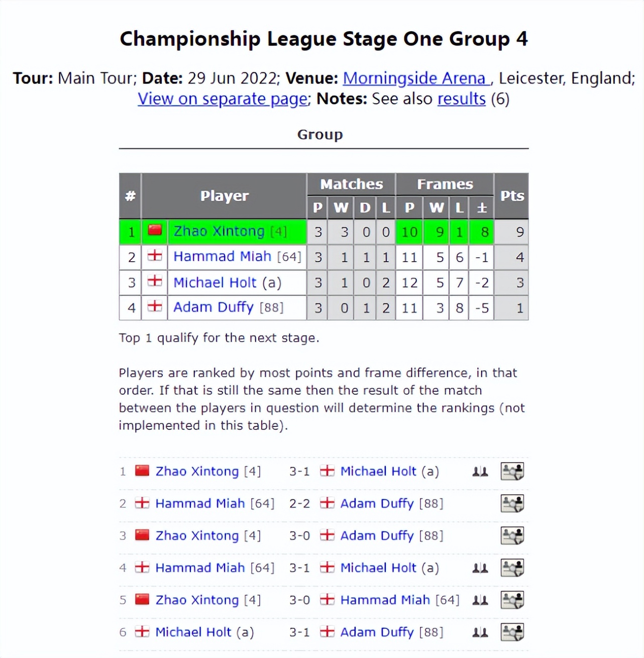Open Michael Holt profile in group table
This screenshot has width=644, height=658.
(x=214, y=283)
